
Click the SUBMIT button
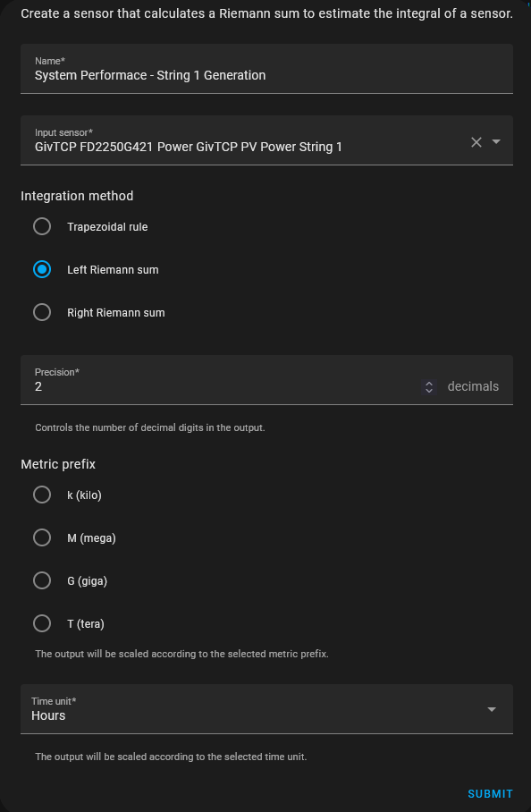point(490,794)
